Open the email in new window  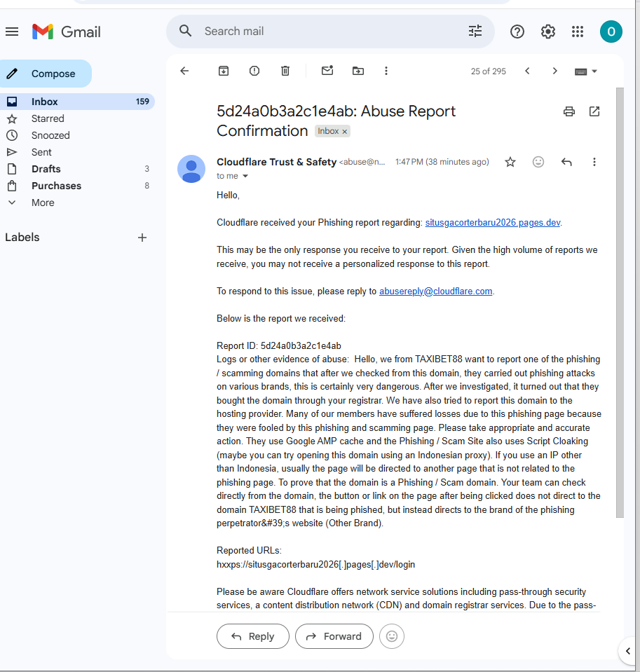point(594,111)
